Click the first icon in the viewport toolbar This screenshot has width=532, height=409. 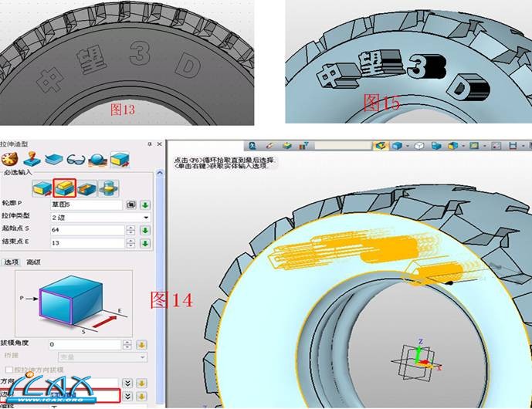(252, 146)
